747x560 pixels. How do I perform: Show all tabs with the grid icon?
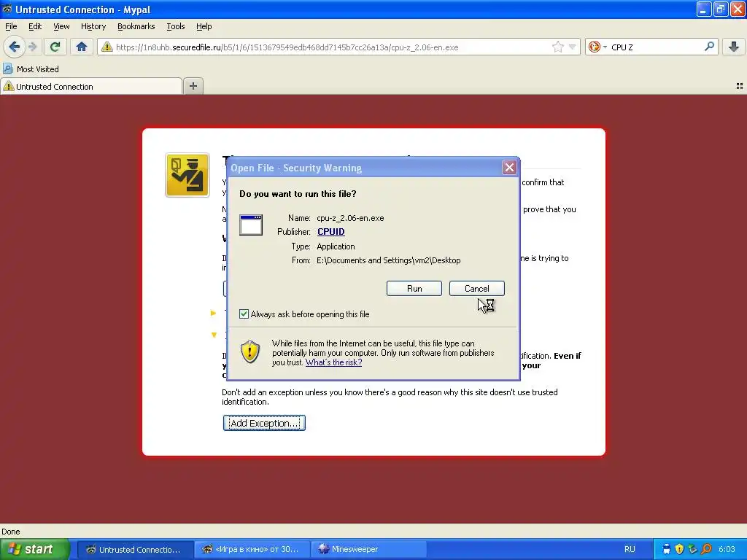point(740,86)
